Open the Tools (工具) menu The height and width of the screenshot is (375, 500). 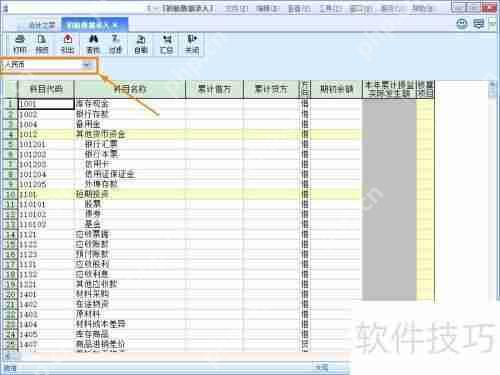(x=331, y=8)
